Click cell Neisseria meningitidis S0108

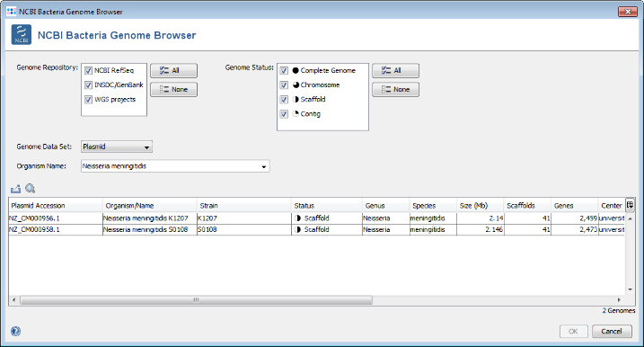coord(149,229)
